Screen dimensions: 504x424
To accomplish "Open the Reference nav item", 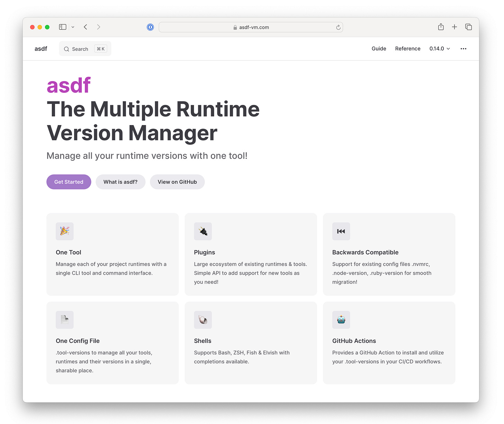I will coord(408,49).
